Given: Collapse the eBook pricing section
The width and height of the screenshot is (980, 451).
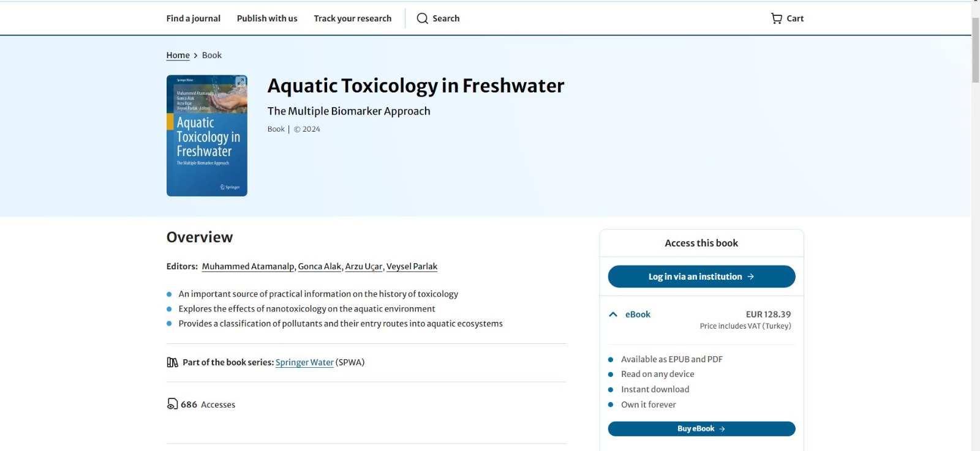Looking at the screenshot, I should click(x=613, y=315).
